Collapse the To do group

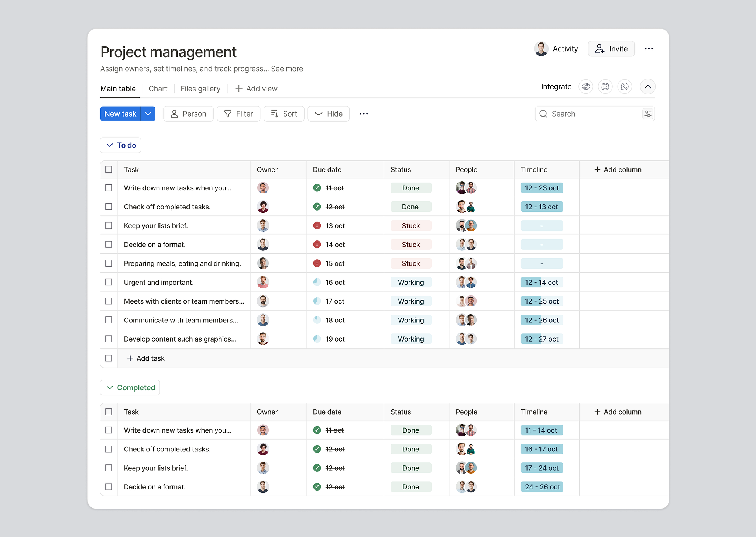[x=110, y=145]
